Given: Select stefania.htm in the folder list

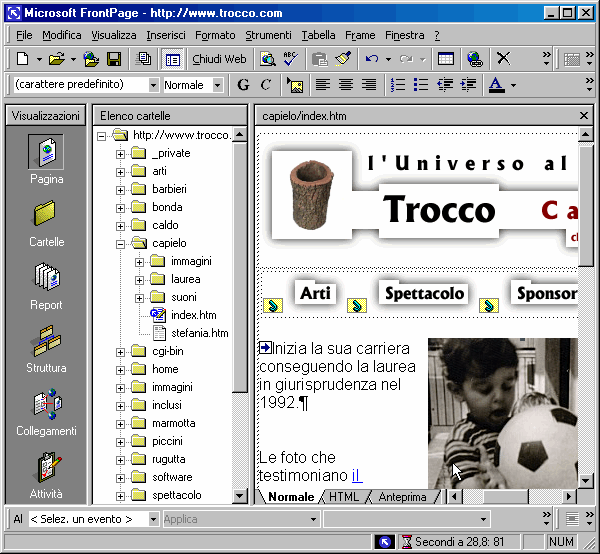Looking at the screenshot, I should (199, 333).
